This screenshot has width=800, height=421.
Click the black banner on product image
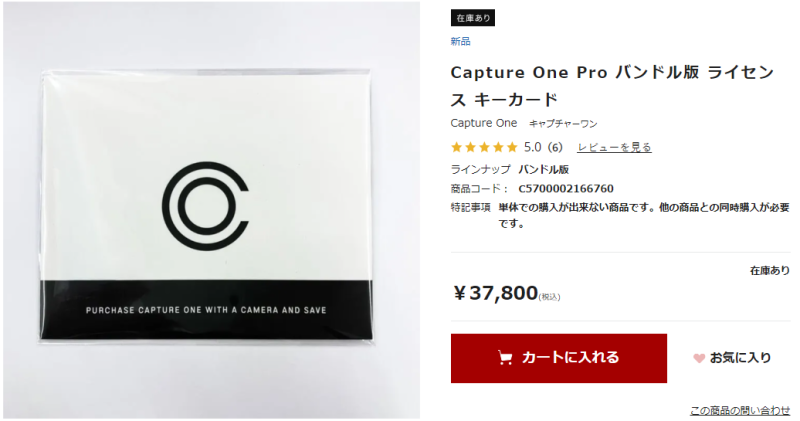pos(206,310)
